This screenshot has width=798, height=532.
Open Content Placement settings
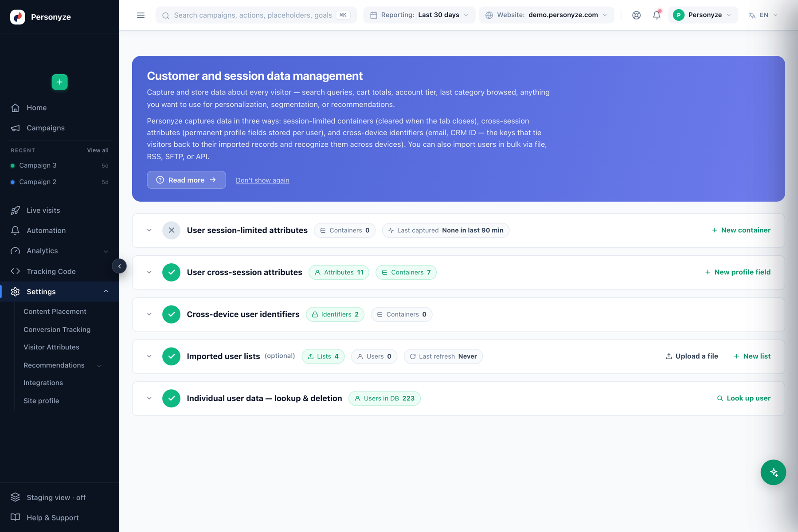(55, 312)
